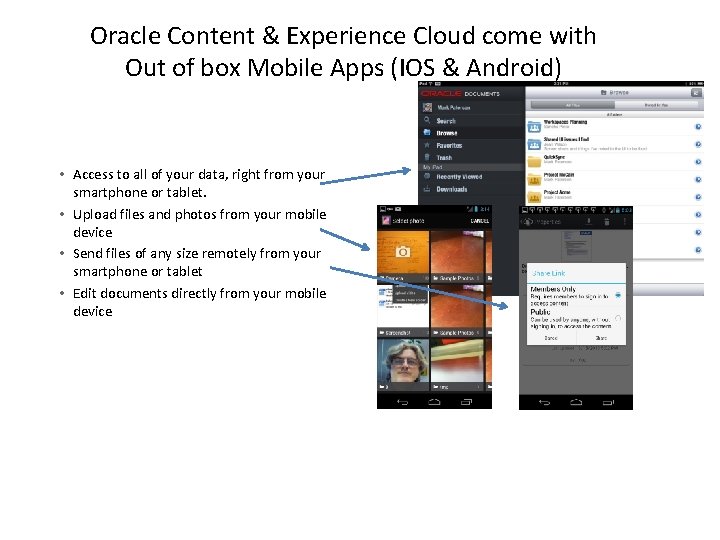Open the Workspaces Planning shared folder
Viewport: 720px width, 540px height.
click(x=614, y=126)
